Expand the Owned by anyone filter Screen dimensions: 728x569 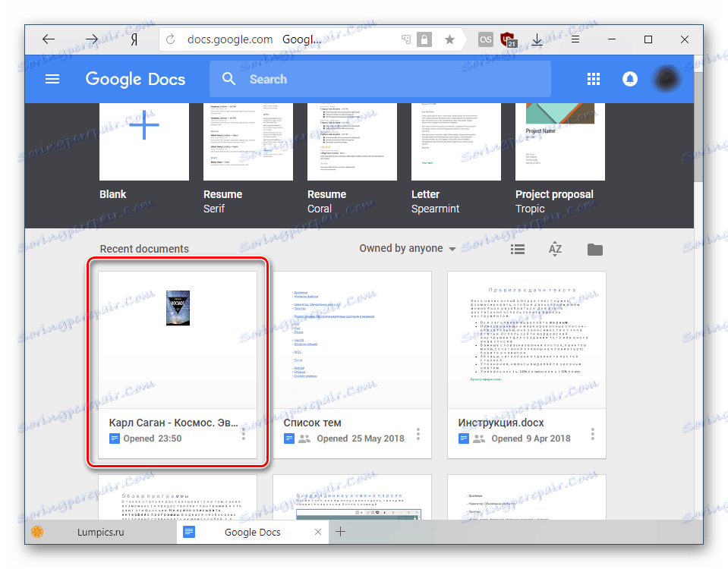click(x=407, y=248)
